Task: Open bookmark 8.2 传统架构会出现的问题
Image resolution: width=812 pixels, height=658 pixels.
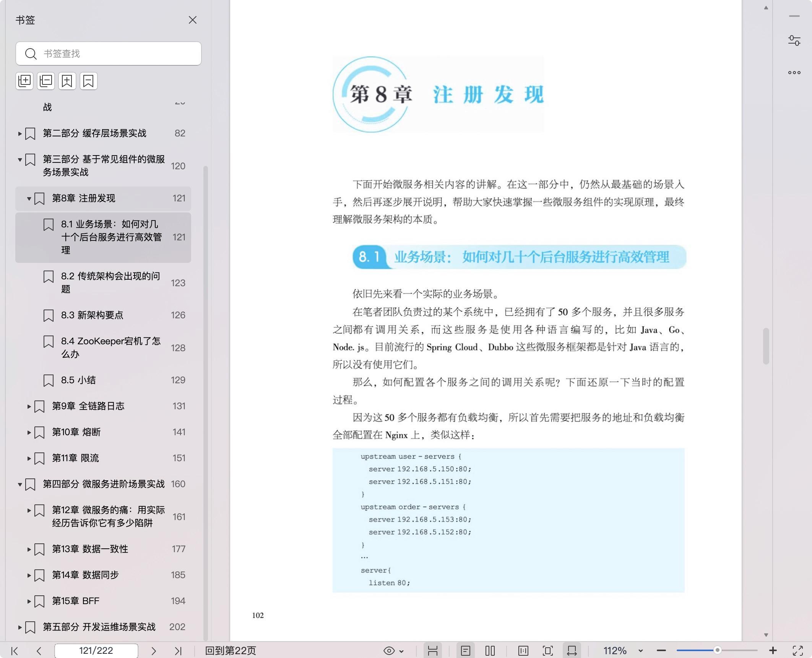Action: 103,282
